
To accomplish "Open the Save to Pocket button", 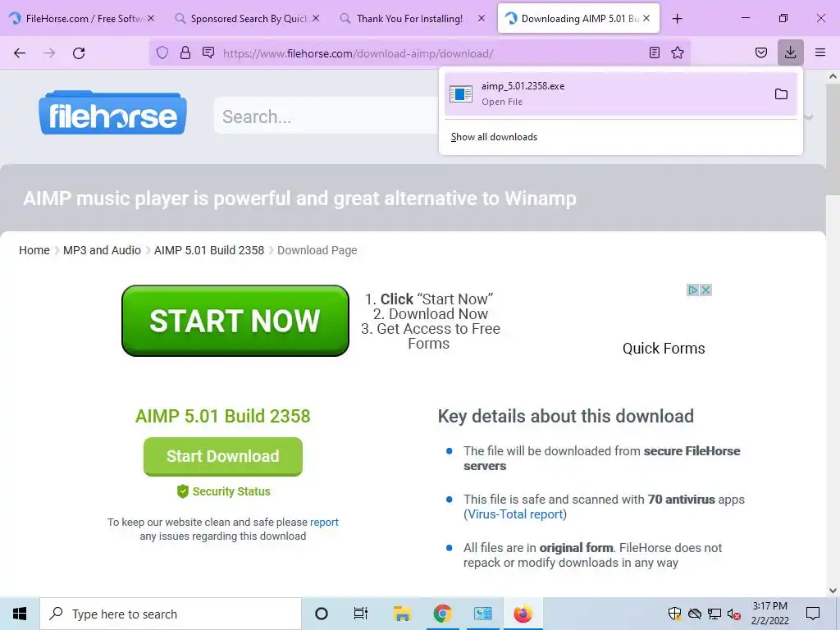I will pyautogui.click(x=760, y=52).
